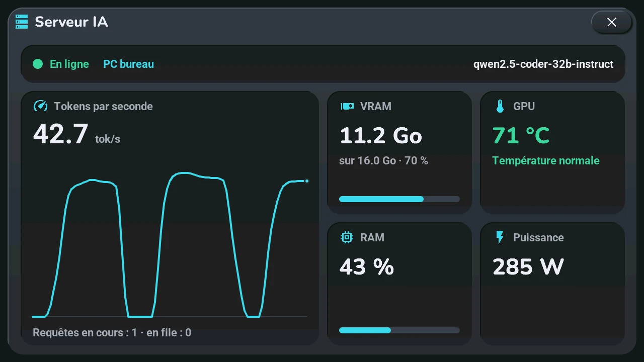Click the 11.2 Go VRAM value
This screenshot has width=644, height=362.
(x=381, y=135)
